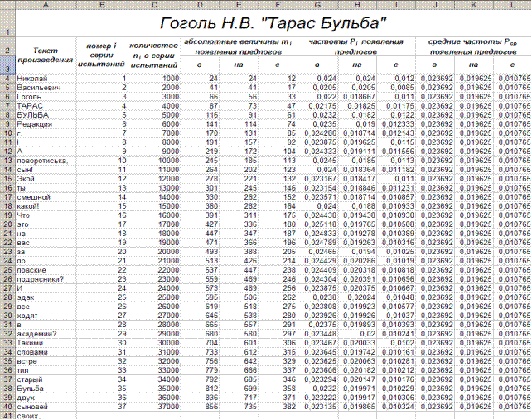
Task: Click cell containing старый
Action: (x=46, y=379)
